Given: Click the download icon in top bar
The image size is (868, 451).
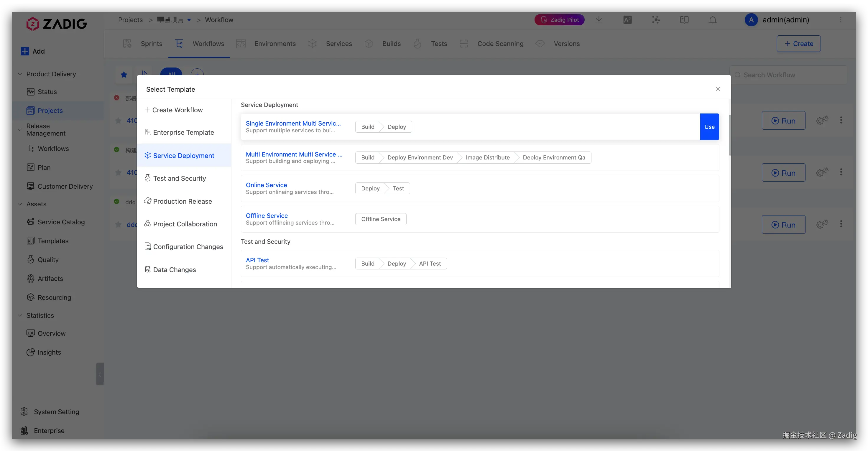Looking at the screenshot, I should (599, 20).
